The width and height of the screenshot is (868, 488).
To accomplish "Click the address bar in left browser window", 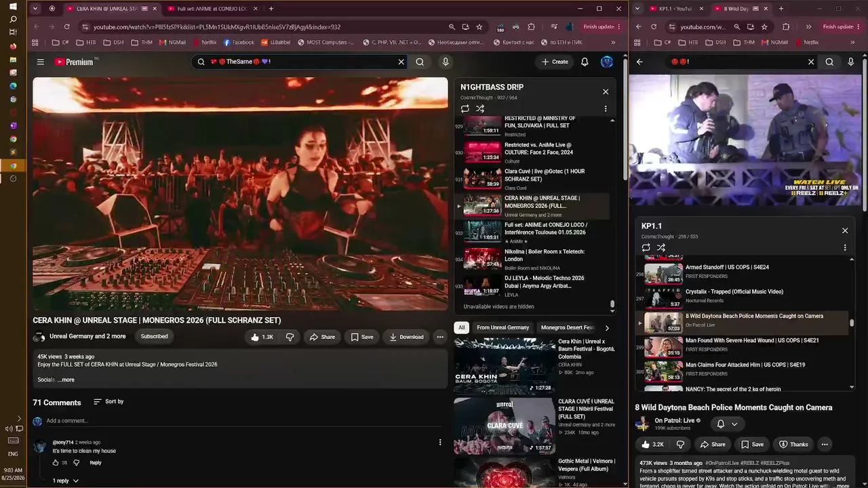I will pyautogui.click(x=261, y=27).
